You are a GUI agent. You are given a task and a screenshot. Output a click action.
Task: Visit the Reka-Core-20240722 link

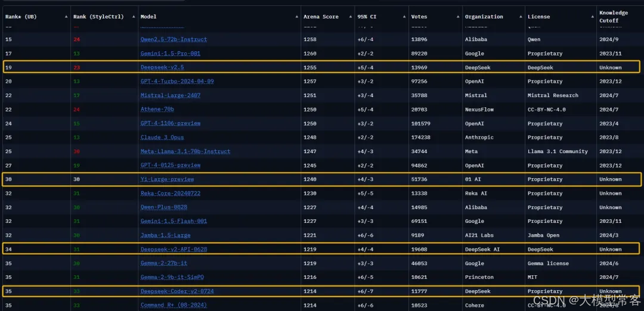pos(171,193)
